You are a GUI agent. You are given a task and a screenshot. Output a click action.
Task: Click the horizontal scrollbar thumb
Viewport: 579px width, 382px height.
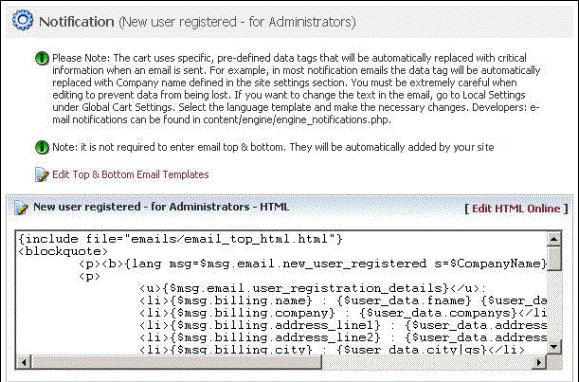pyautogui.click(x=177, y=362)
